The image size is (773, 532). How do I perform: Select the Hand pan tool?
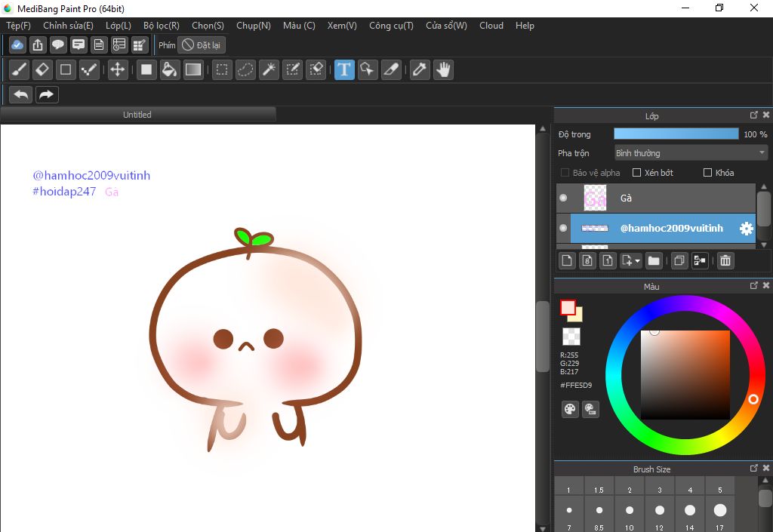pos(442,70)
